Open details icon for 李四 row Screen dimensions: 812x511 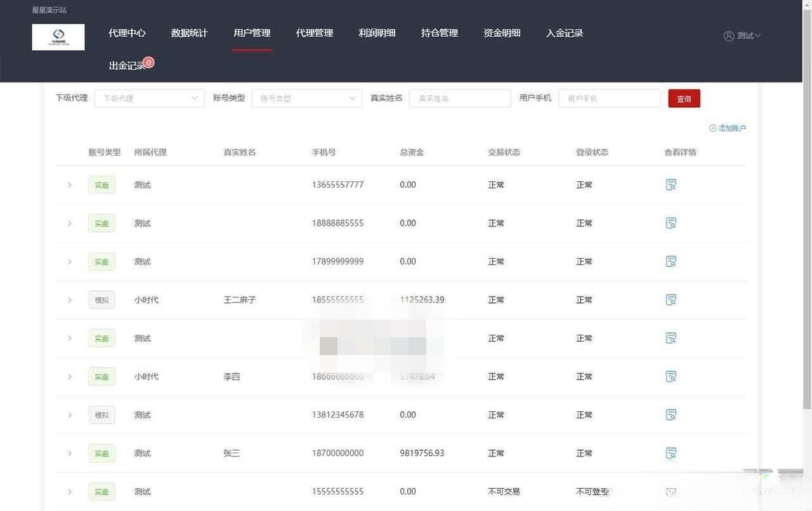[671, 376]
